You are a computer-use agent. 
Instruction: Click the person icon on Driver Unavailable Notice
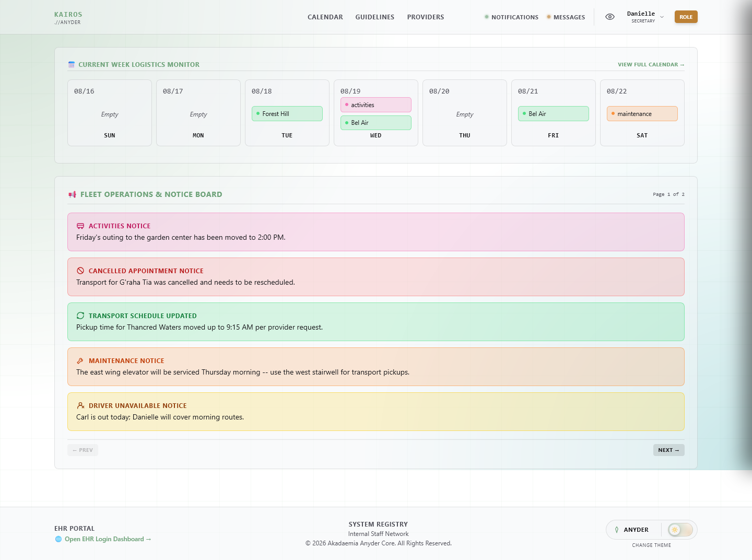[x=80, y=405]
